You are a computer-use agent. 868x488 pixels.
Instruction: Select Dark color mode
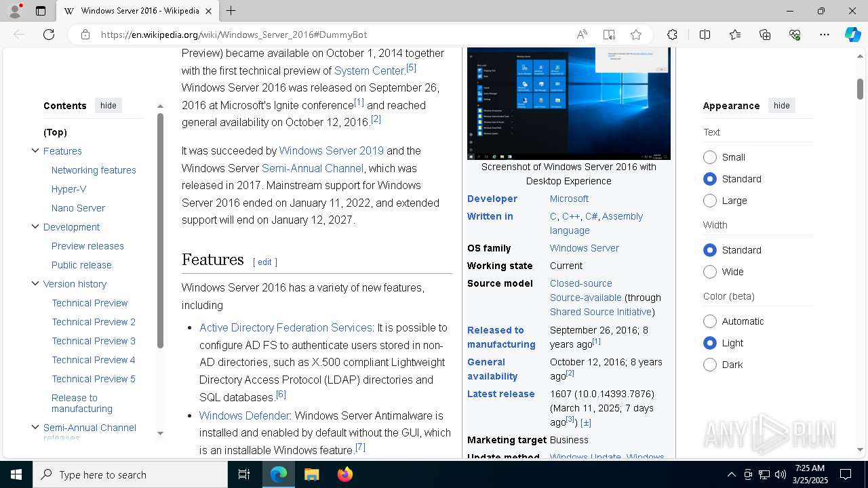[x=710, y=365]
